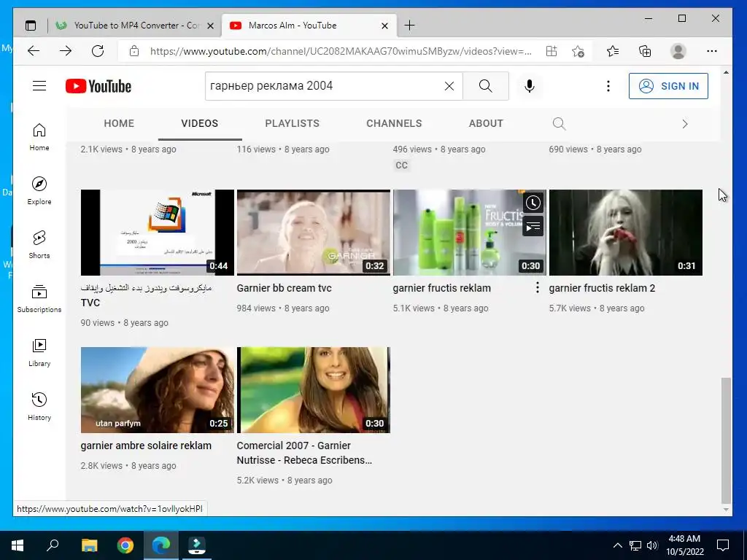Open File Explorer from the taskbar
This screenshot has width=747, height=560.
point(89,545)
